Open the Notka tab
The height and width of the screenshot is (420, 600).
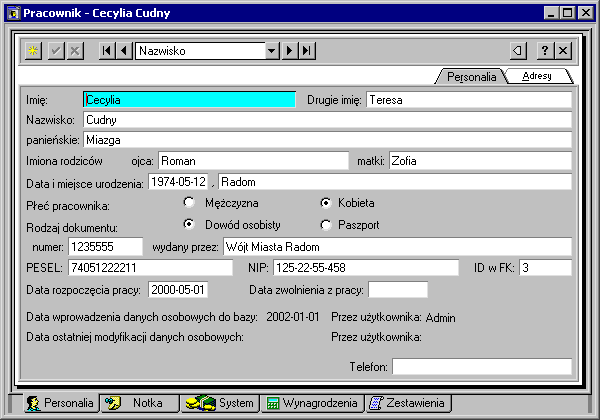coord(139,403)
